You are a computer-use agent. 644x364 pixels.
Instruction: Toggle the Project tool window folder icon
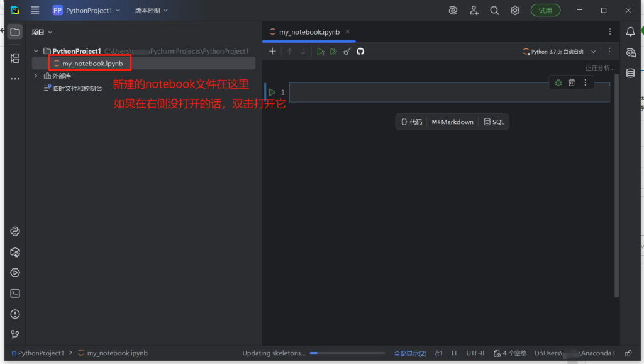tap(16, 31)
